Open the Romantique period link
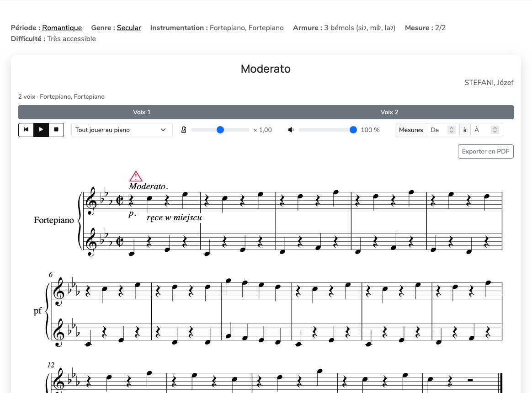This screenshot has height=393, width=532. [62, 28]
